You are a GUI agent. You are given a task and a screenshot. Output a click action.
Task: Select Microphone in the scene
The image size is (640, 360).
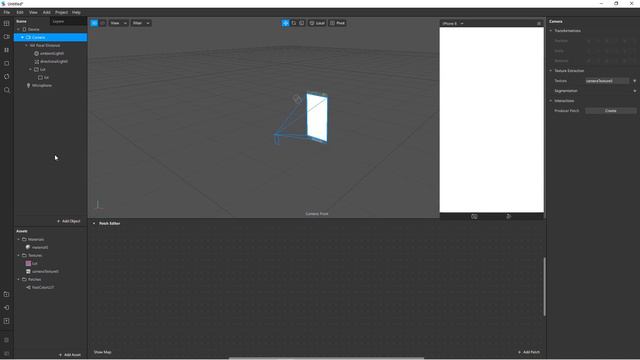pyautogui.click(x=42, y=85)
